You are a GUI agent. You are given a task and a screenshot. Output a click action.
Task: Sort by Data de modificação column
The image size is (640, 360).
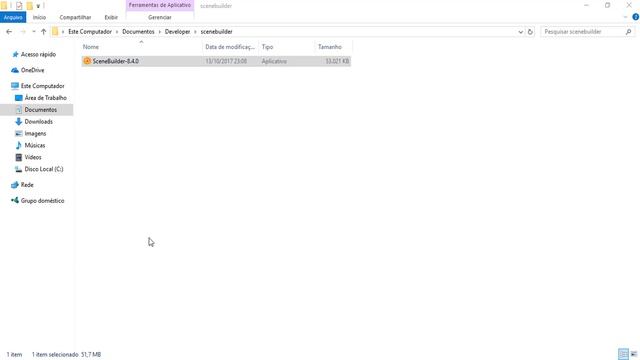point(230,47)
